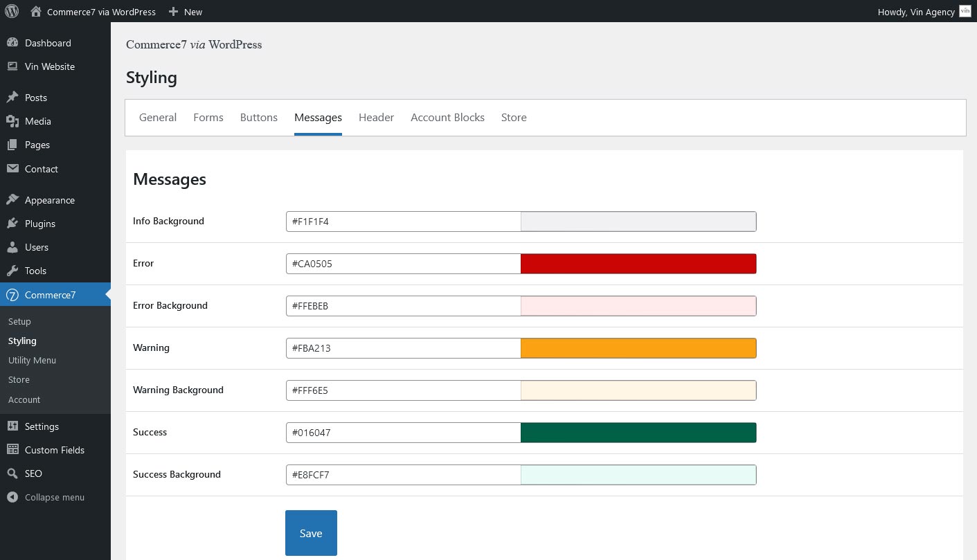Click the Media library icon
Image resolution: width=977 pixels, height=560 pixels.
point(12,121)
